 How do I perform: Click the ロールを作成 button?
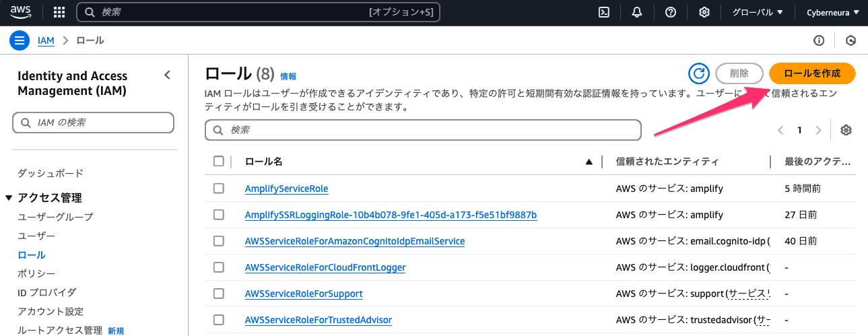pyautogui.click(x=813, y=73)
